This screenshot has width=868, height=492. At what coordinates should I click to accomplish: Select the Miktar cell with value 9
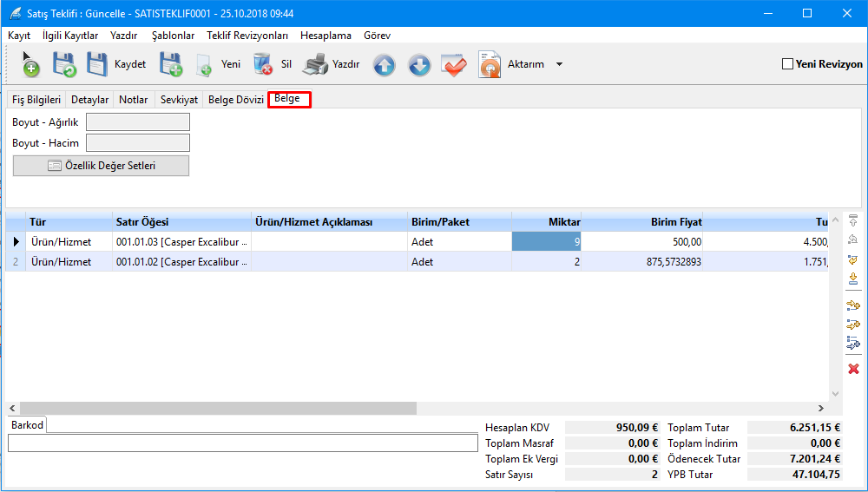point(546,242)
